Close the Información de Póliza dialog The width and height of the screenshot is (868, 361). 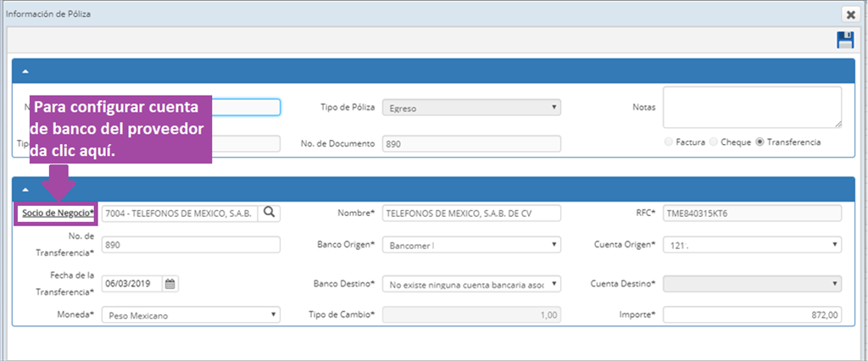point(850,14)
